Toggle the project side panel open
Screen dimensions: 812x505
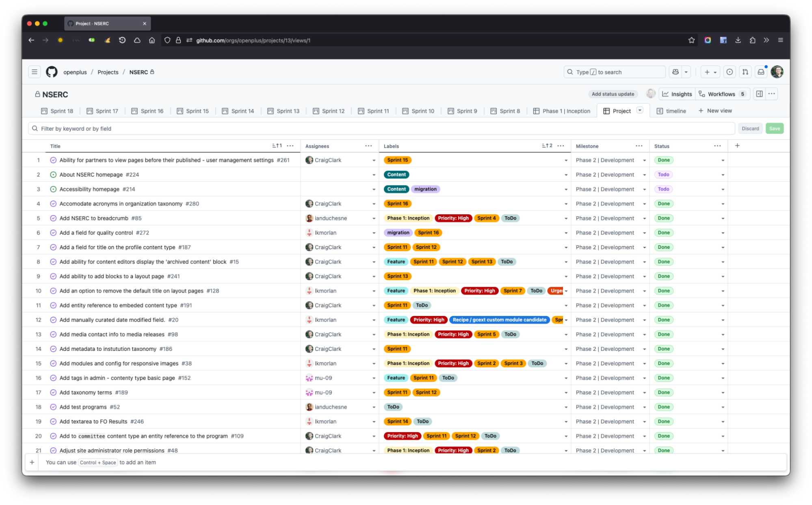[x=759, y=94]
